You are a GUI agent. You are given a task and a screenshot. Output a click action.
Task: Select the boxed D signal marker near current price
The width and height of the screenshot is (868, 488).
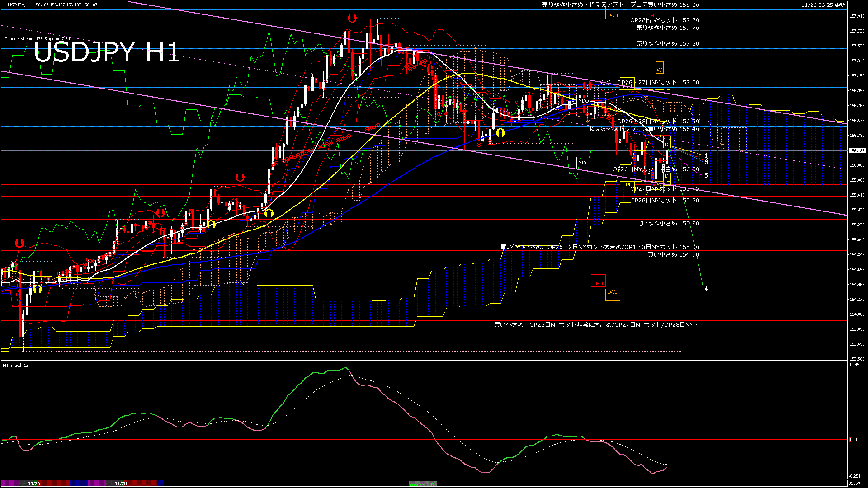(x=667, y=144)
